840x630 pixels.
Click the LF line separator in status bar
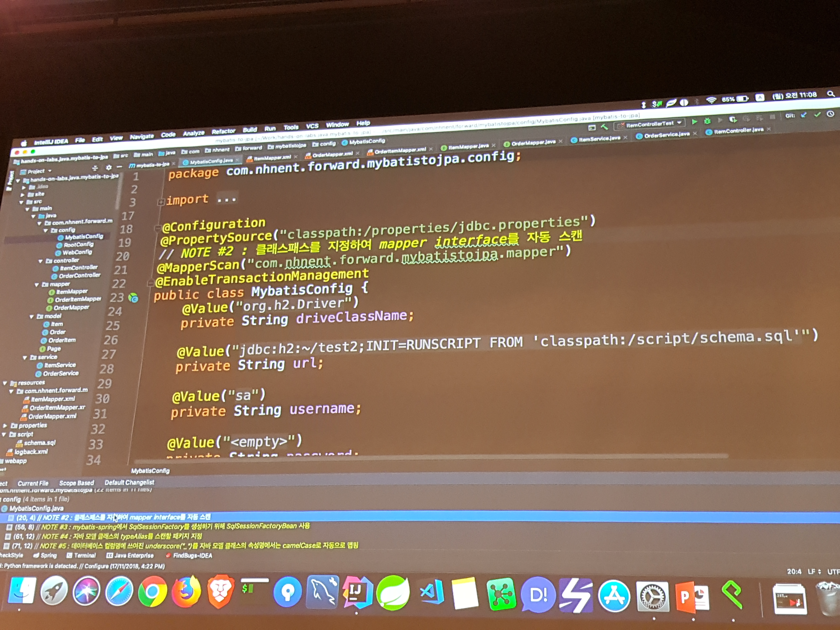point(814,572)
